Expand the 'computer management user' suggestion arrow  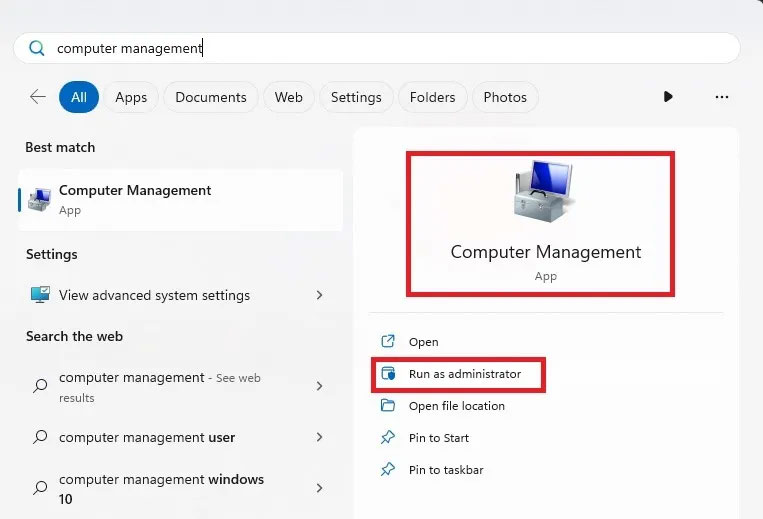[320, 437]
